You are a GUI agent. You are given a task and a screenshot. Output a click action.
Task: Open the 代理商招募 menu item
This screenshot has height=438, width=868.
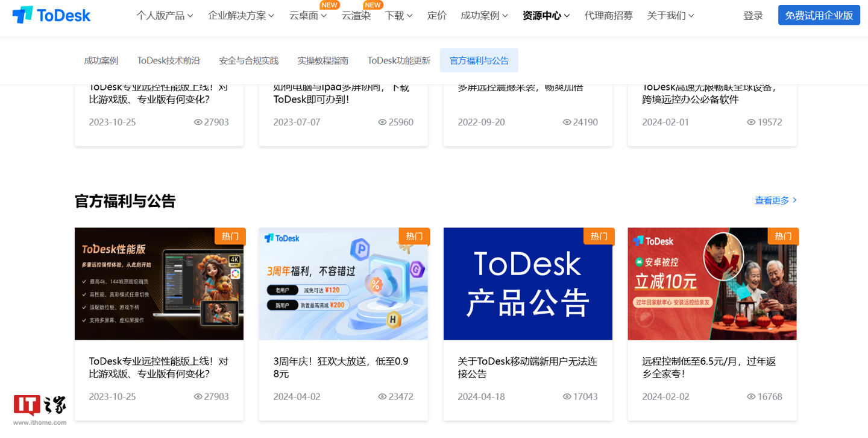click(x=609, y=16)
